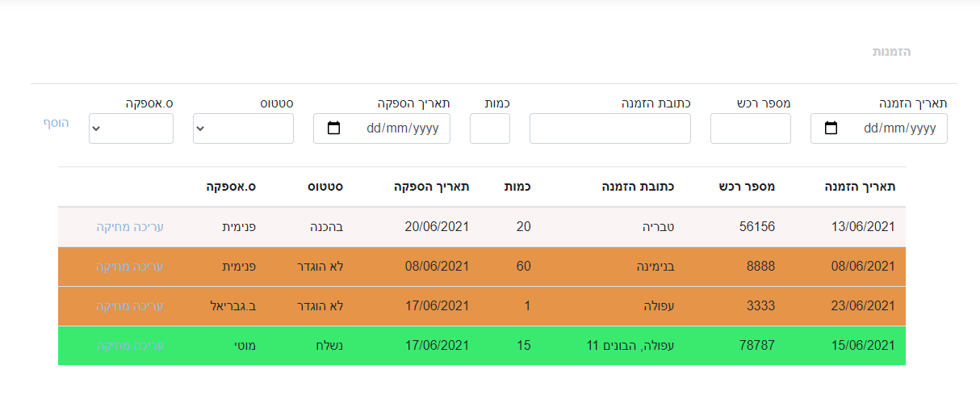The image size is (980, 408).
Task: Select order date 15/06/2021 cell
Action: tap(863, 346)
